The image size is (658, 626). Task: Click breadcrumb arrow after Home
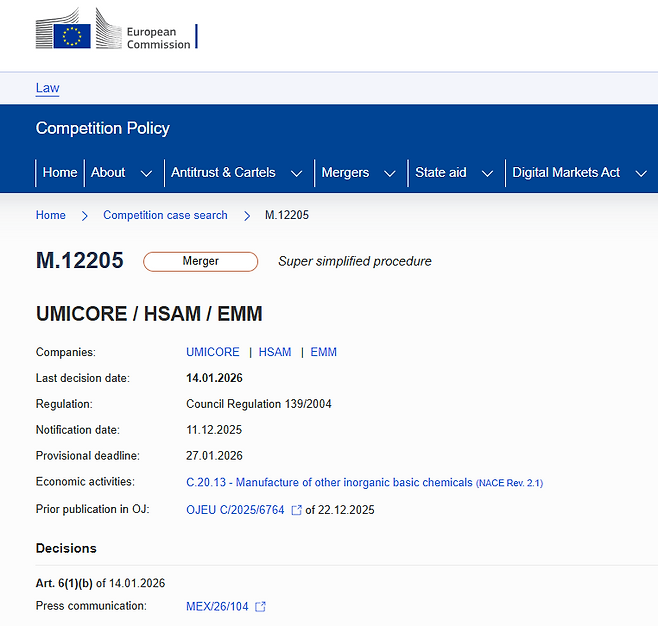(84, 216)
